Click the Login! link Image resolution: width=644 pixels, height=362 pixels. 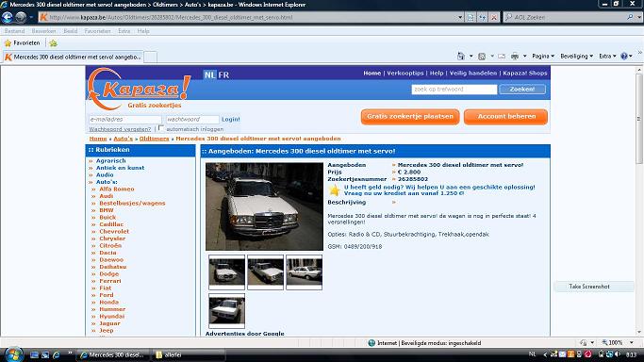(x=231, y=119)
